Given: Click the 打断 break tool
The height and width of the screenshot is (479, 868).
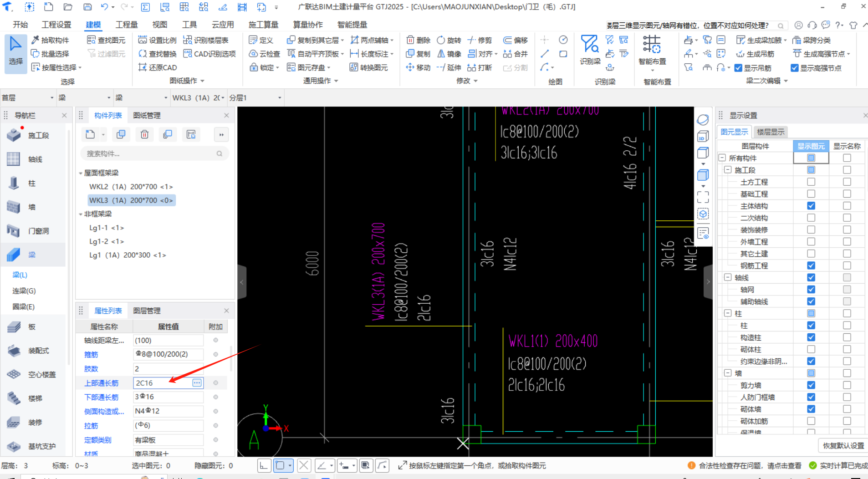Looking at the screenshot, I should [x=480, y=67].
